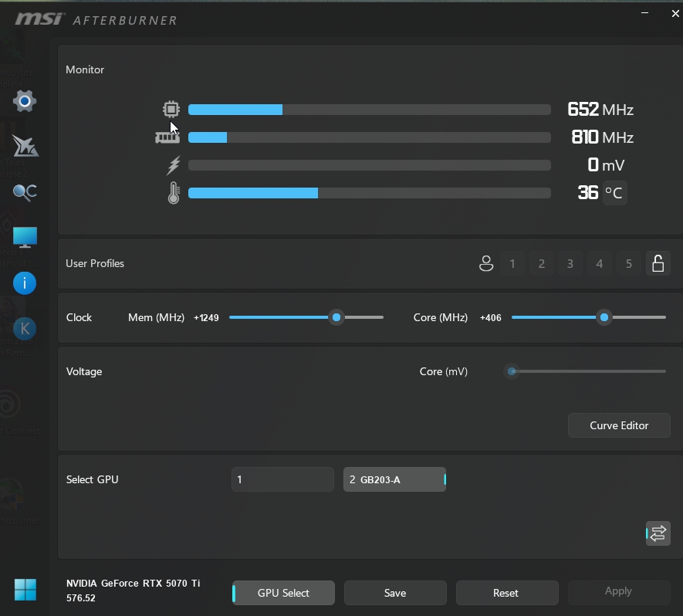Select user profile slot 1
This screenshot has width=683, height=616.
[512, 263]
